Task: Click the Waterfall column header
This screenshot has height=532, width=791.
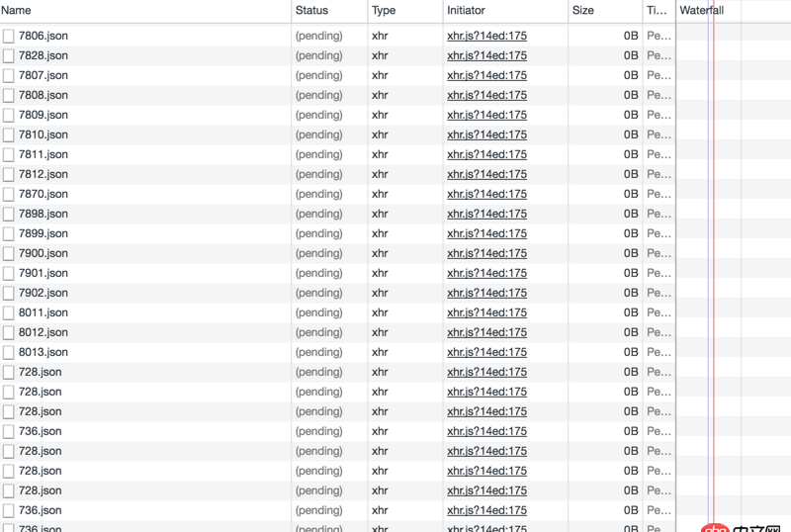Action: coord(702,10)
